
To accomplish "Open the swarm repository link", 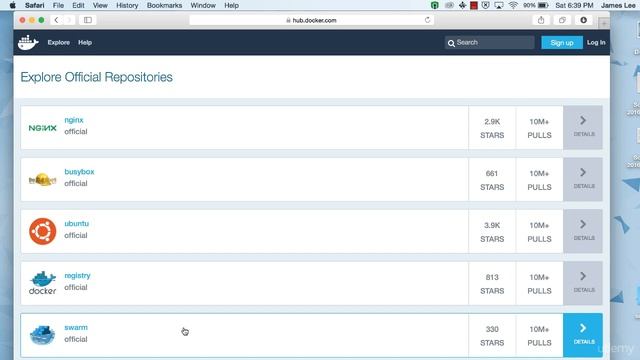I will [x=76, y=327].
